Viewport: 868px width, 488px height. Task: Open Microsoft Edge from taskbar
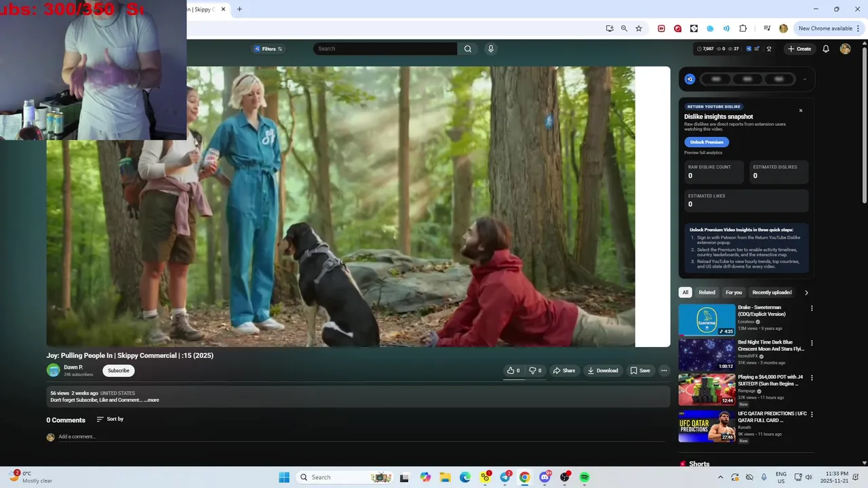tap(465, 477)
